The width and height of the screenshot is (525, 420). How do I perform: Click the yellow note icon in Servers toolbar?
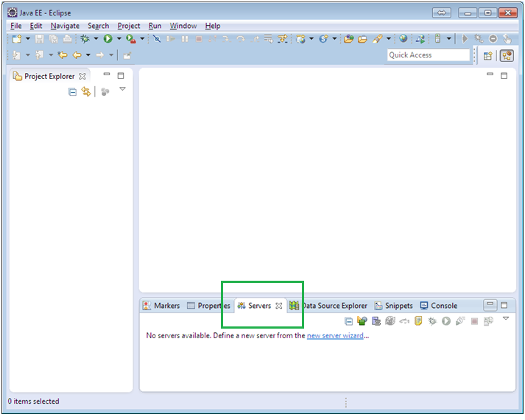[x=418, y=321]
